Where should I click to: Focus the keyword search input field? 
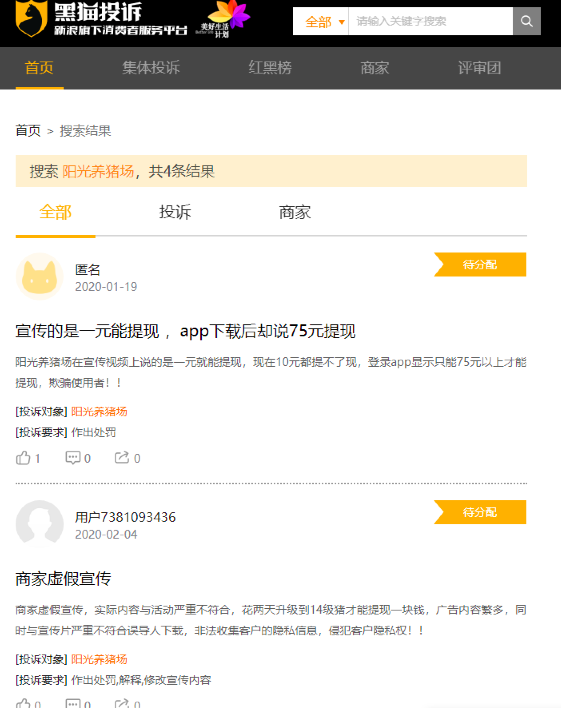pyautogui.click(x=431, y=21)
